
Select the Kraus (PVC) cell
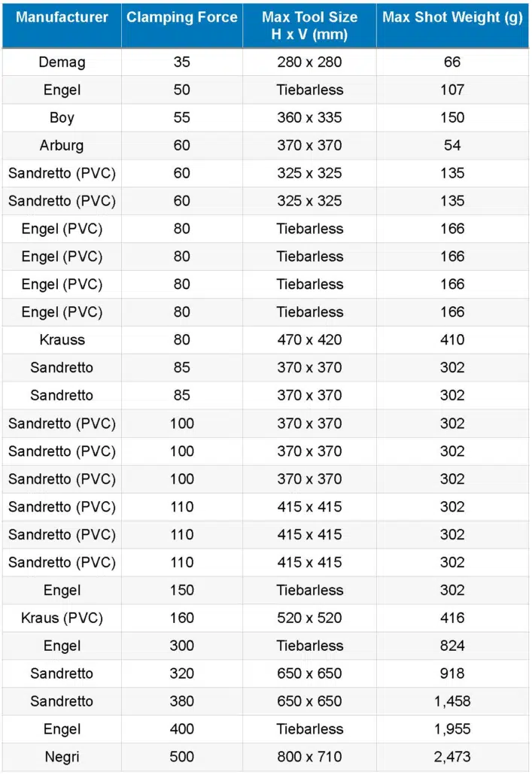coord(62,618)
